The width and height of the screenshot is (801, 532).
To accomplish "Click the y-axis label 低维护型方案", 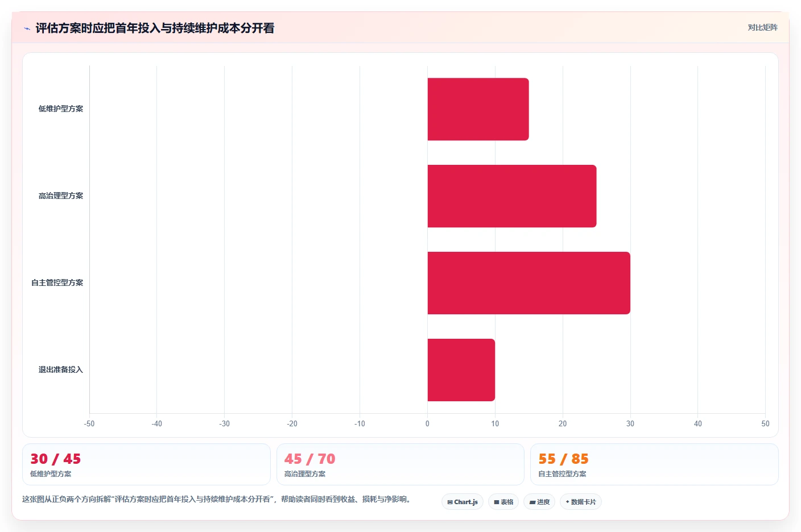I will pos(61,109).
